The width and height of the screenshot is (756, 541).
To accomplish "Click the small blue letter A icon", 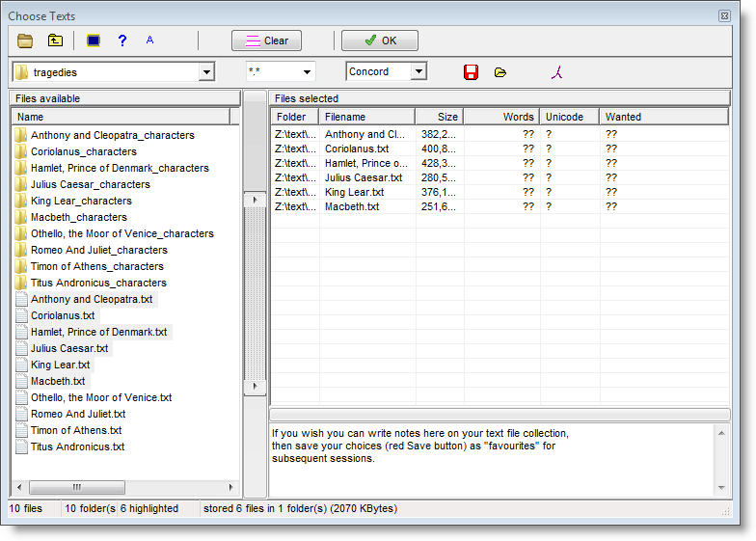I will coord(150,41).
